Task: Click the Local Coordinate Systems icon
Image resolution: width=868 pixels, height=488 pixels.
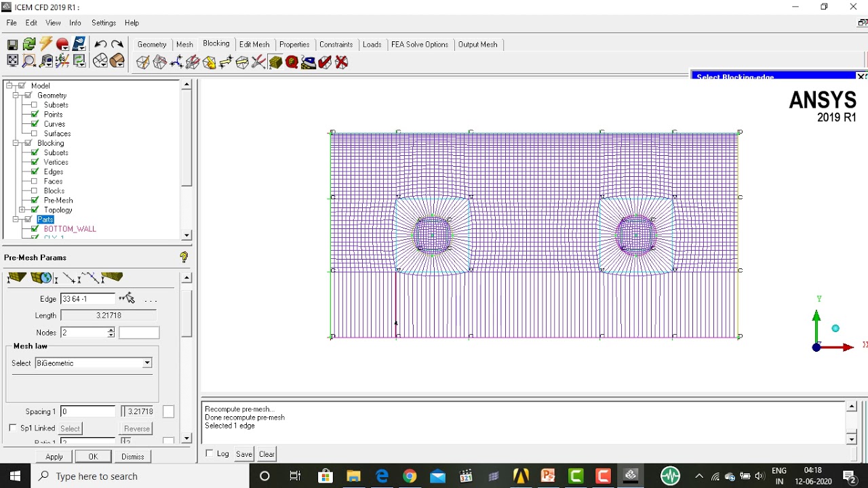Action: (63, 61)
